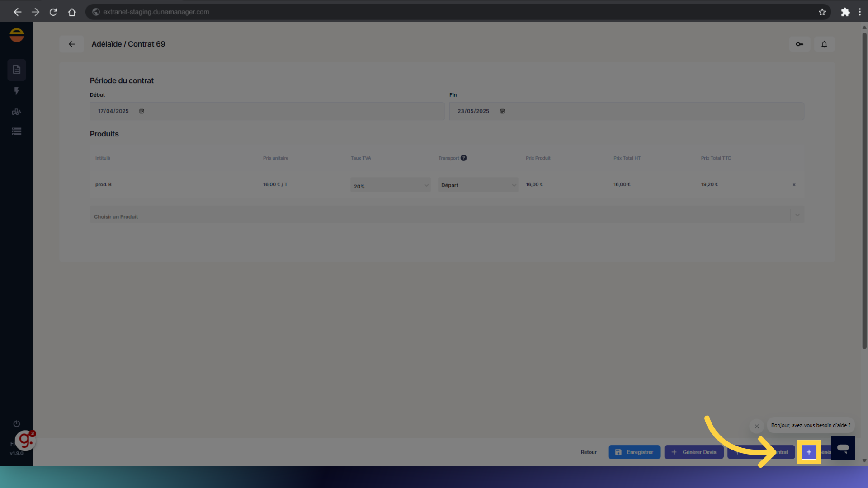Open the chat support widget
Viewport: 868px width, 488px height.
pos(843,448)
